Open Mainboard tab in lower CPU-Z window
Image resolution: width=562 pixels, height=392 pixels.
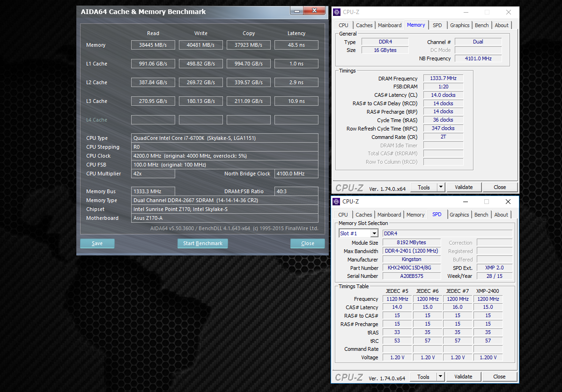tap(389, 215)
